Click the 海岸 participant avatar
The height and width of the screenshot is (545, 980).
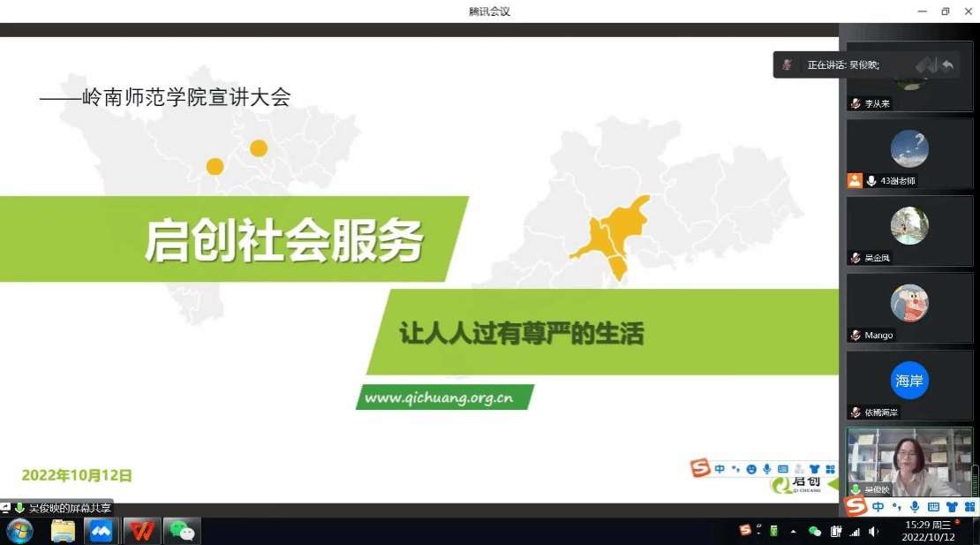908,381
